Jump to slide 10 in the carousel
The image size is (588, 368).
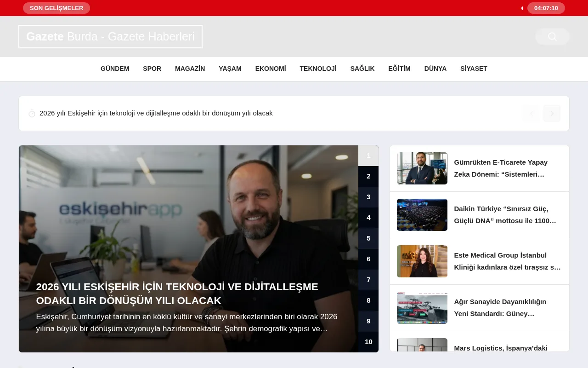368,342
